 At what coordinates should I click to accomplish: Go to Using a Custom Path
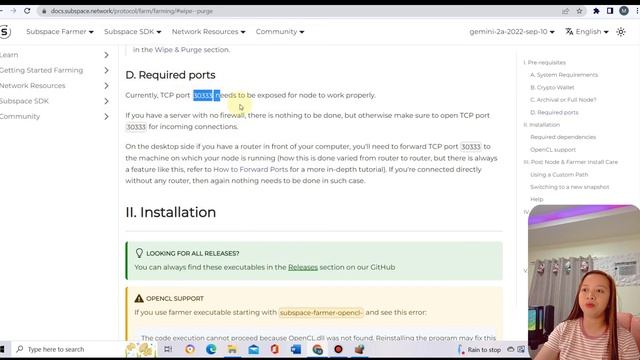point(559,175)
